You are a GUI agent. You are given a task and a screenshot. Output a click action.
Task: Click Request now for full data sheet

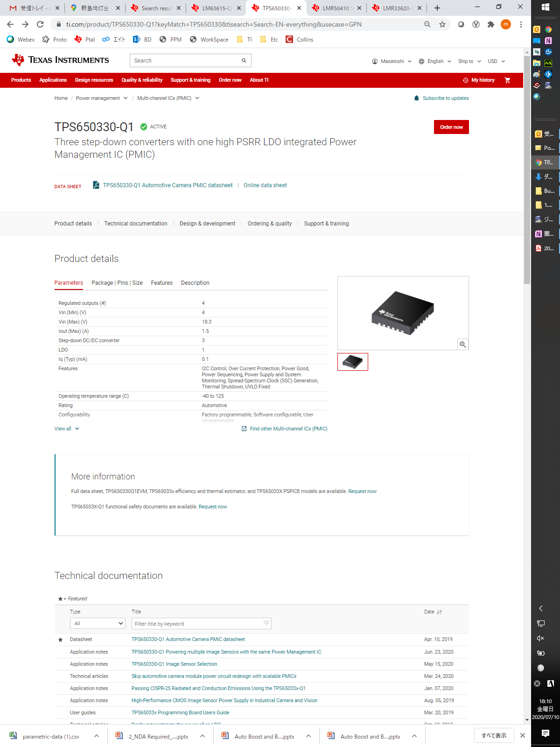[x=362, y=491]
